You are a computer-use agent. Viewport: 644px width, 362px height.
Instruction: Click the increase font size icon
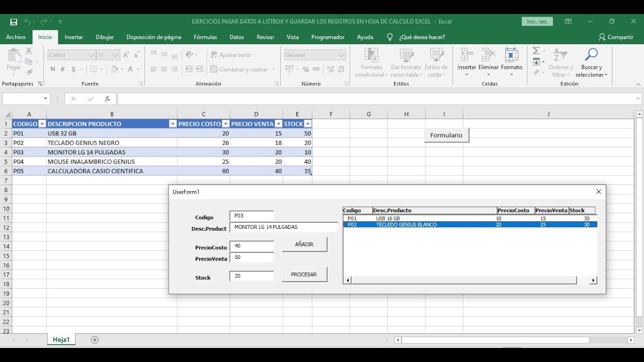click(126, 55)
